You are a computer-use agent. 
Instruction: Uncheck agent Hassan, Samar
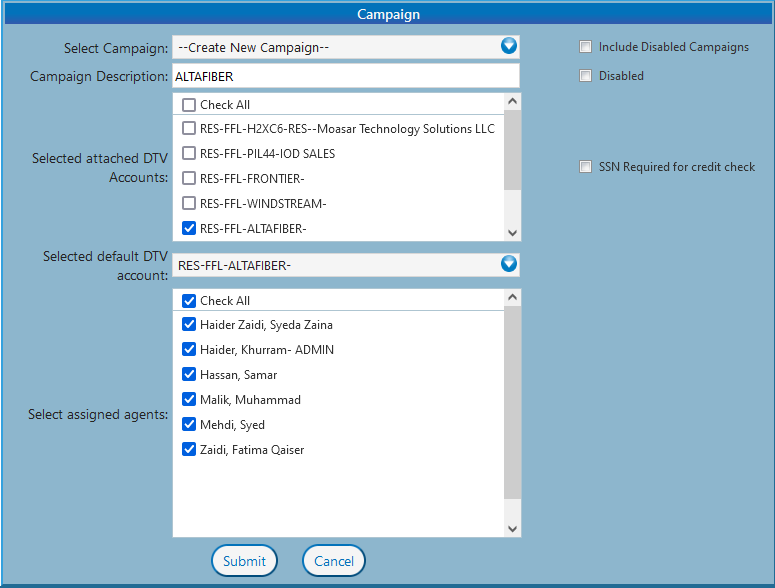click(x=189, y=375)
